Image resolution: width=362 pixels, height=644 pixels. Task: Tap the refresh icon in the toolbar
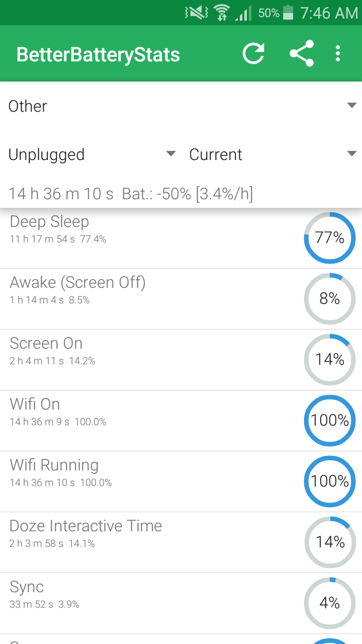click(253, 54)
